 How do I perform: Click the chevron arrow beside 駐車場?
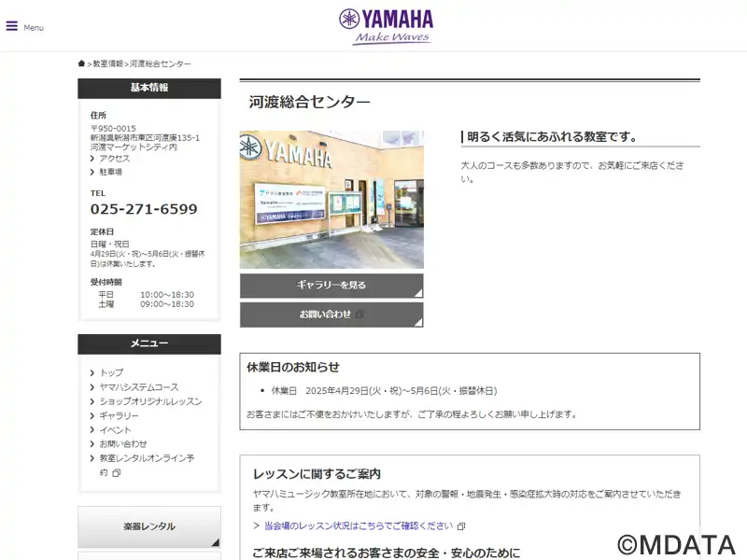[92, 172]
